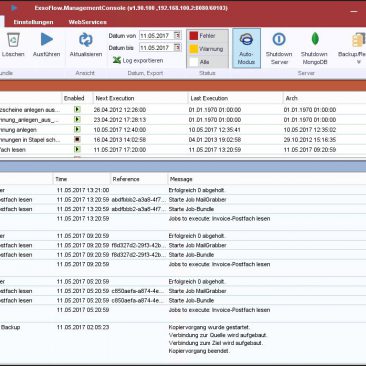Filter log by Fehler red status
366x366 pixels.
point(207,36)
